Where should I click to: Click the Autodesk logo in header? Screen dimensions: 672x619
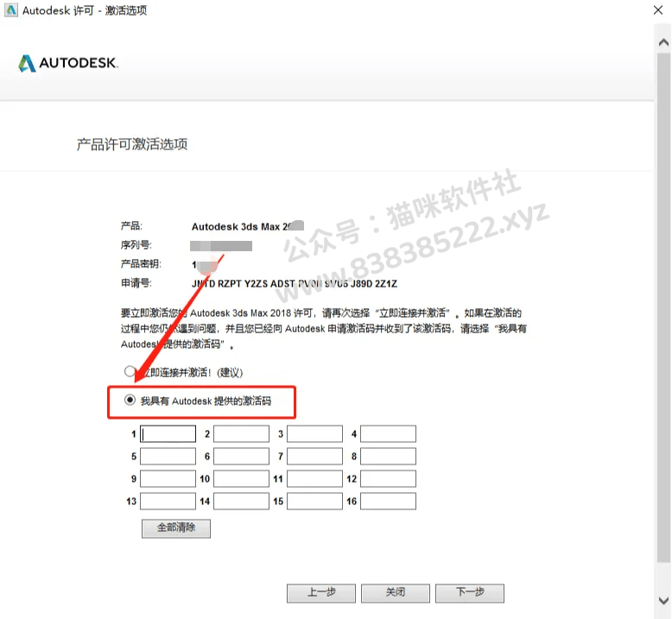pyautogui.click(x=67, y=63)
